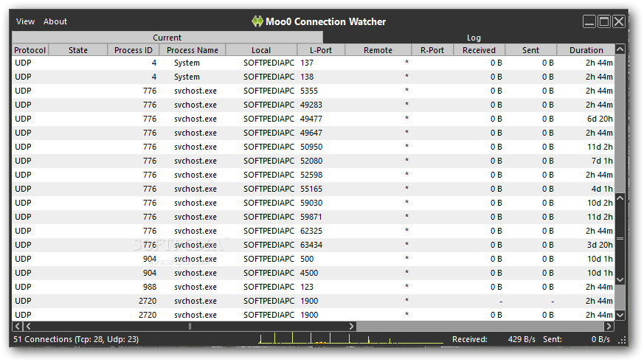Sort by the Sent column header
The image size is (644, 362).
(530, 50)
